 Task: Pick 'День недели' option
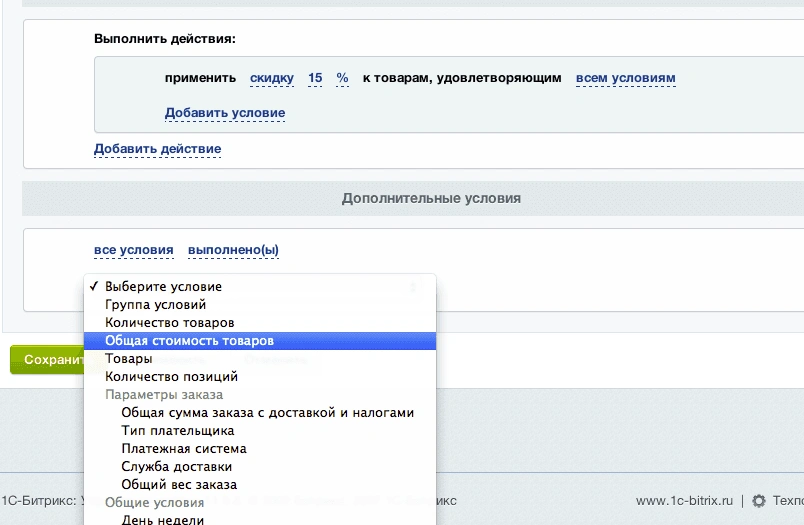pyautogui.click(x=260, y=519)
